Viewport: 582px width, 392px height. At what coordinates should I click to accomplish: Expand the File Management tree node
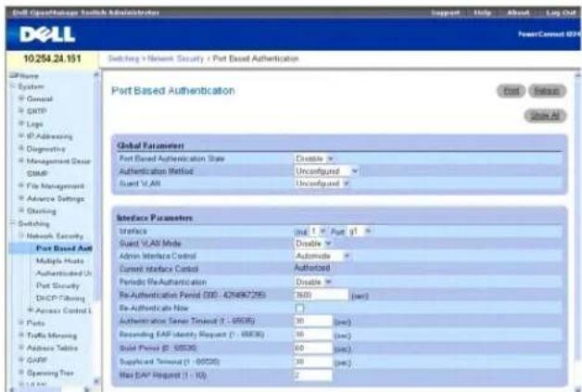(21, 185)
